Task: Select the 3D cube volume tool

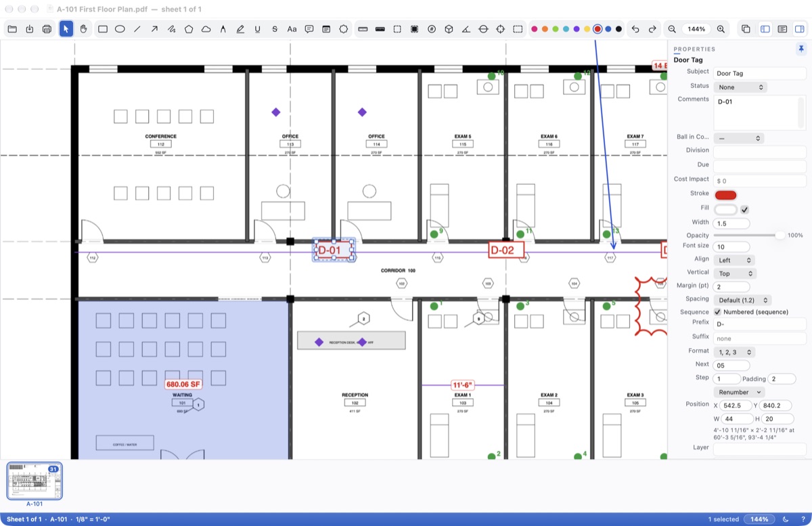Action: point(449,29)
